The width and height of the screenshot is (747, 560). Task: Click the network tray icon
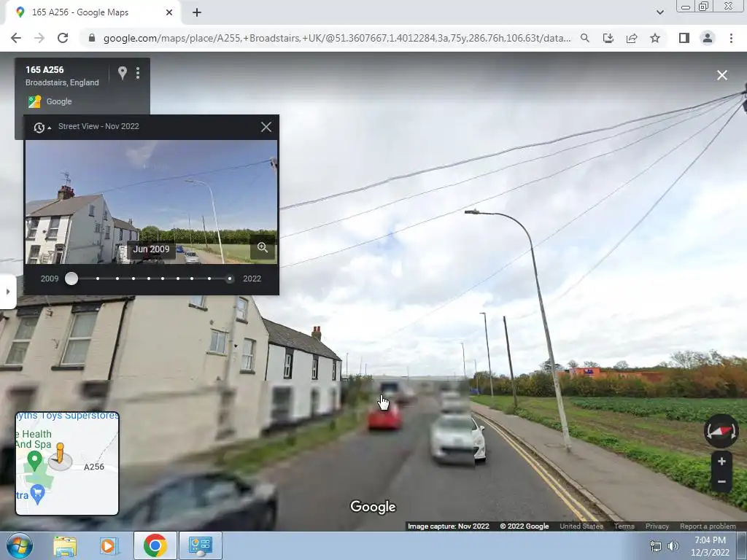point(656,546)
